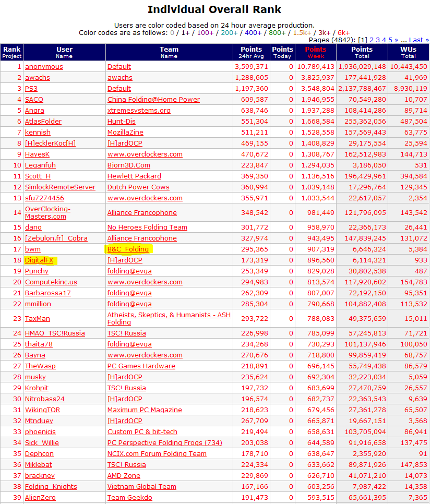Open team NCIX.com Forum Folding Team
Screen dimensions: 431x504
(x=157, y=453)
